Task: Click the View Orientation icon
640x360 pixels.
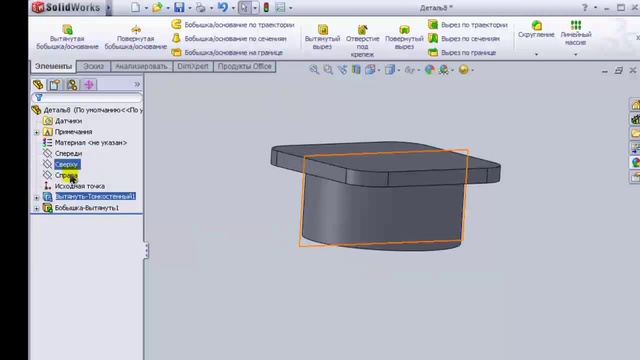Action: [x=371, y=70]
